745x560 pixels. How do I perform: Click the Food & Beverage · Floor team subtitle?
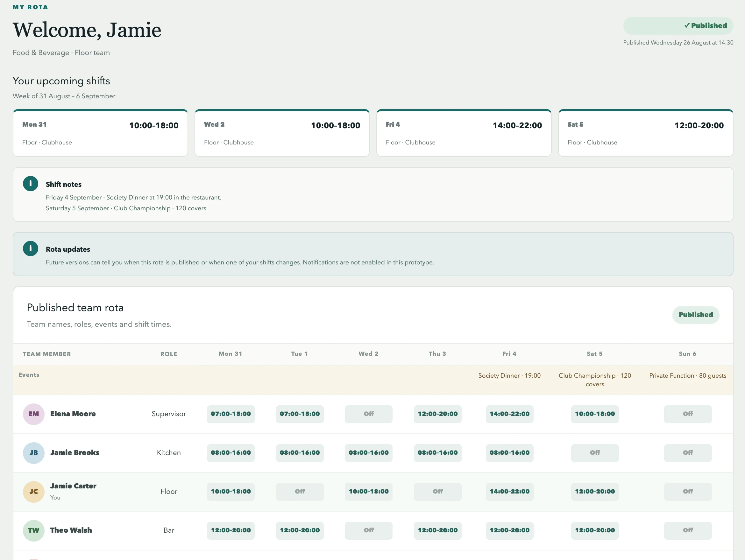pos(61,53)
